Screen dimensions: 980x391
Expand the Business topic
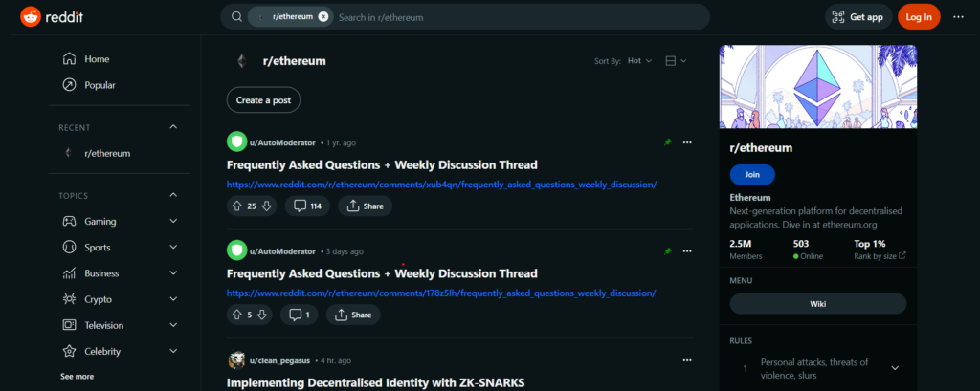click(x=173, y=273)
